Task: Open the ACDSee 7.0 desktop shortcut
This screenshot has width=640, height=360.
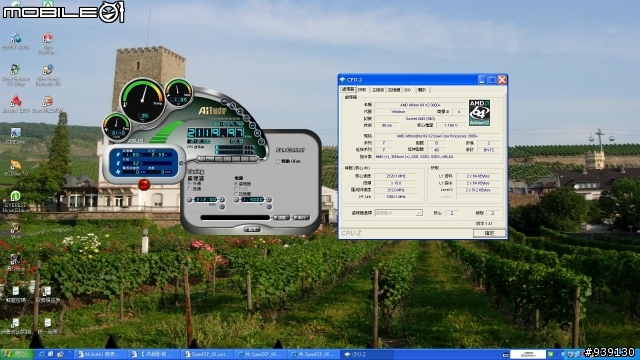Action: (x=16, y=168)
